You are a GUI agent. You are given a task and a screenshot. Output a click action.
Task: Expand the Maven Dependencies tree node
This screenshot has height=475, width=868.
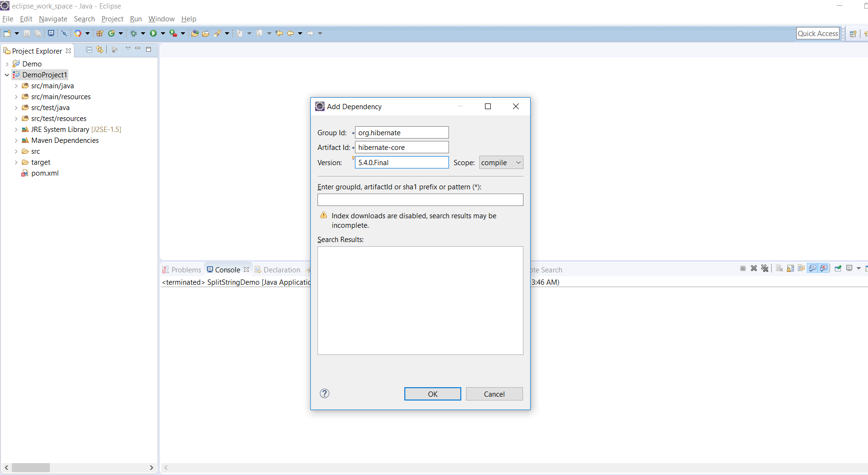coord(16,140)
